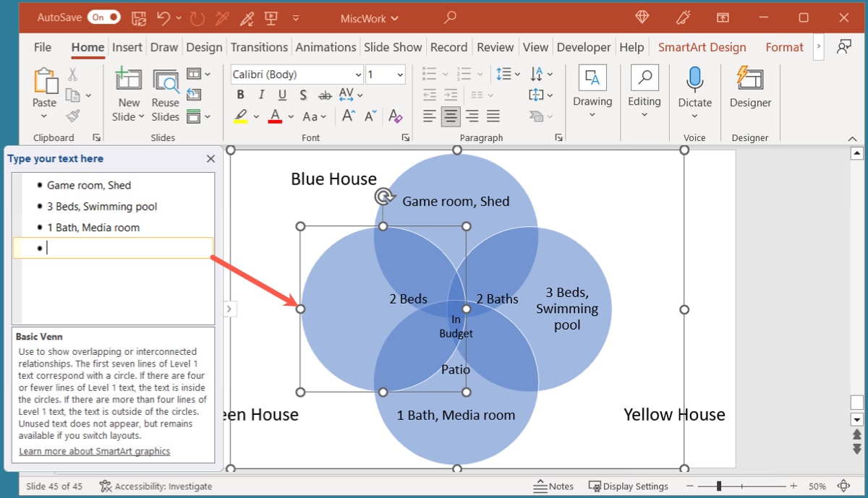This screenshot has width=868, height=498.
Task: Open the Dictate voice tool
Action: pyautogui.click(x=694, y=87)
